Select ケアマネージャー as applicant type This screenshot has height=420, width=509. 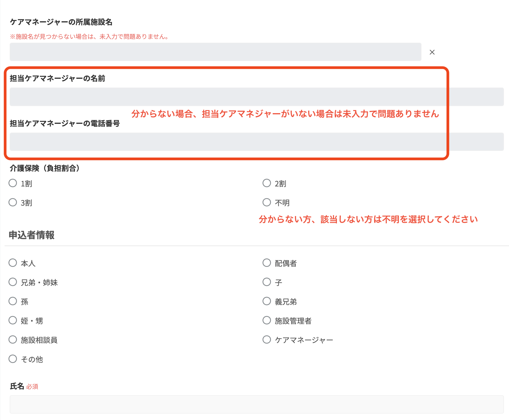[x=267, y=339]
